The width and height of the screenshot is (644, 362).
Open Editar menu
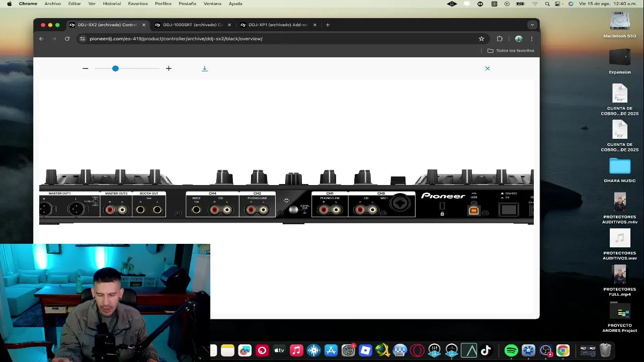74,4
